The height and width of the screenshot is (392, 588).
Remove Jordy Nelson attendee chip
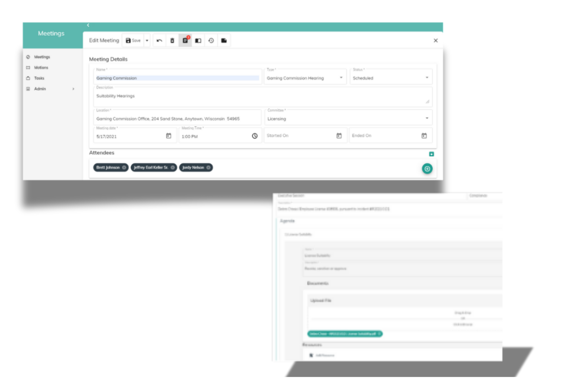[x=208, y=167]
